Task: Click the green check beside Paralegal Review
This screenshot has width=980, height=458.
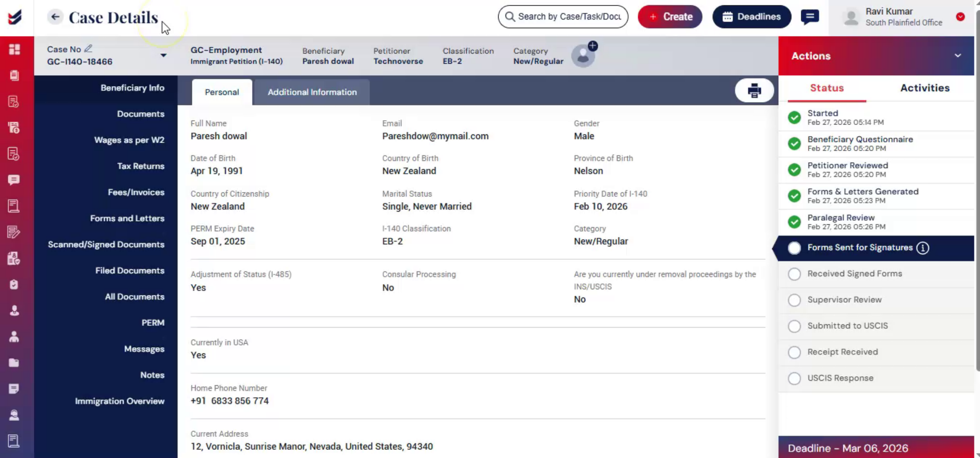Action: pos(794,222)
